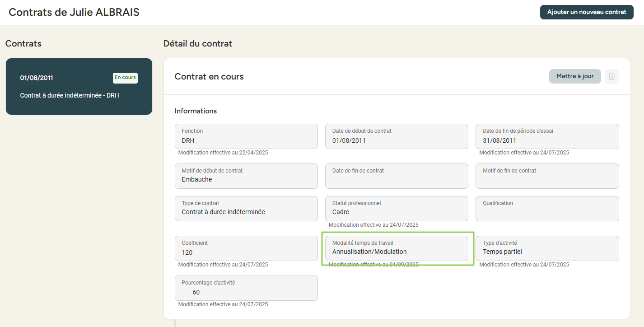Open the Type de contrat field
Viewport: 644px width, 327px height.
[x=246, y=208]
